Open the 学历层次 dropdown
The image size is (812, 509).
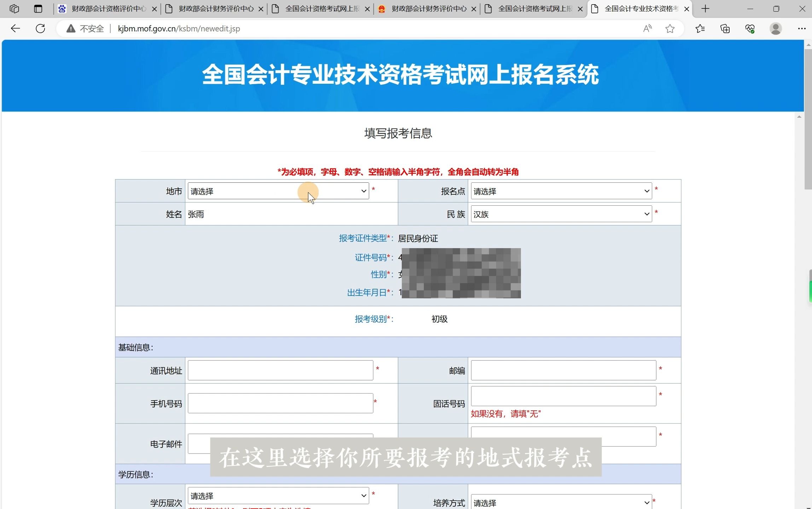[278, 496]
